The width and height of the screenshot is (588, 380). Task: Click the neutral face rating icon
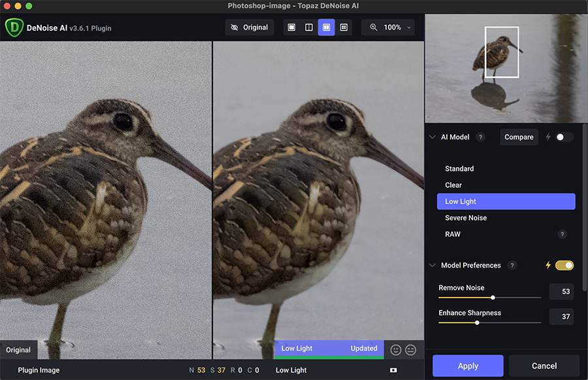[411, 350]
